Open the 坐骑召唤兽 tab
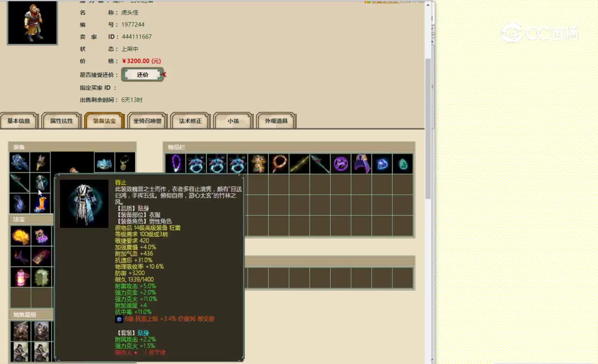Viewport: 598px width, 364px height. 147,120
